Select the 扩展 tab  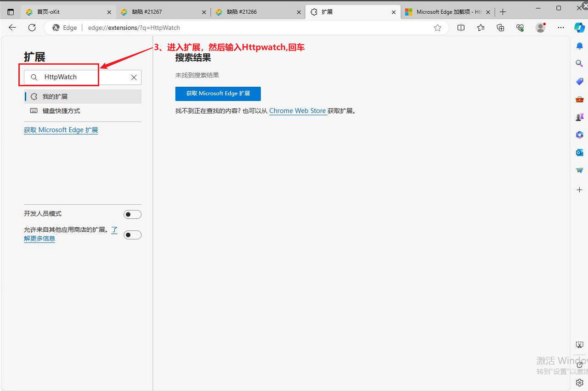(353, 12)
